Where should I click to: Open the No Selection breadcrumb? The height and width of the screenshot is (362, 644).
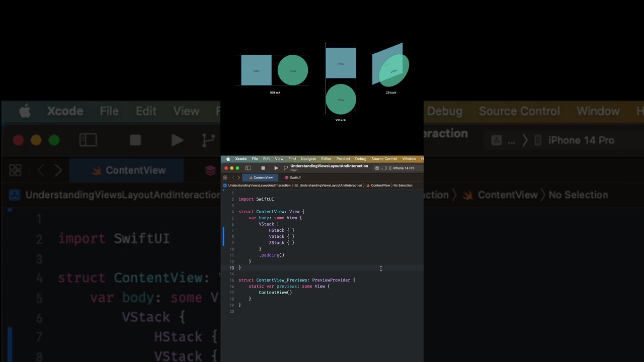[x=403, y=186]
